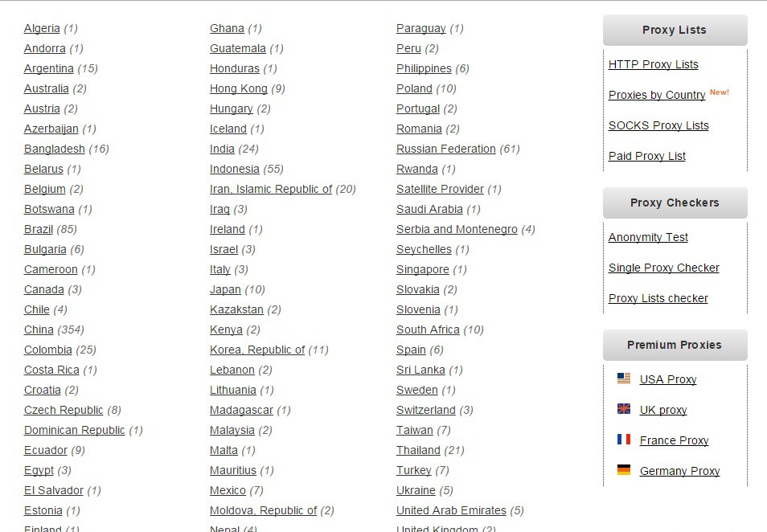Go to SOCKS Proxy Lists
The width and height of the screenshot is (767, 532).
pyautogui.click(x=658, y=125)
